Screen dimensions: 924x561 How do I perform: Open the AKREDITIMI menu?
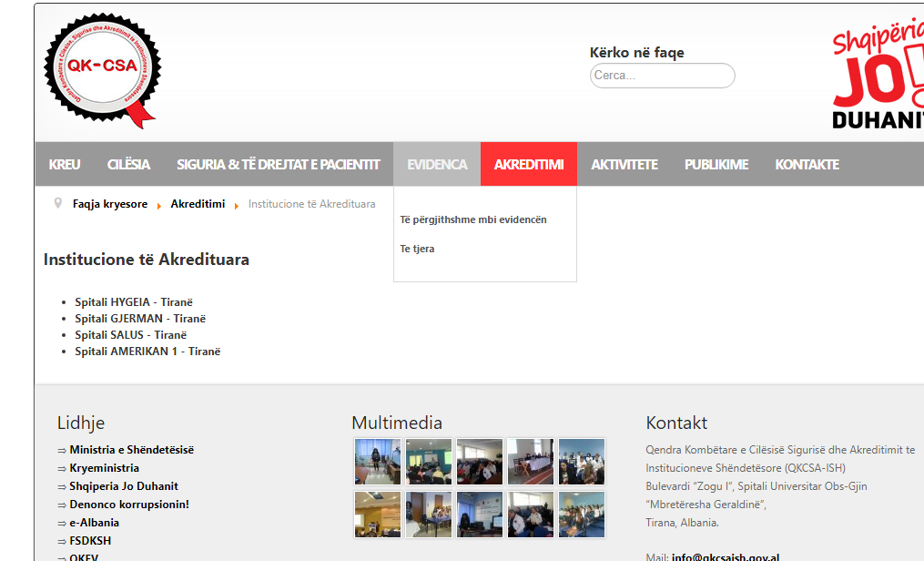point(528,164)
